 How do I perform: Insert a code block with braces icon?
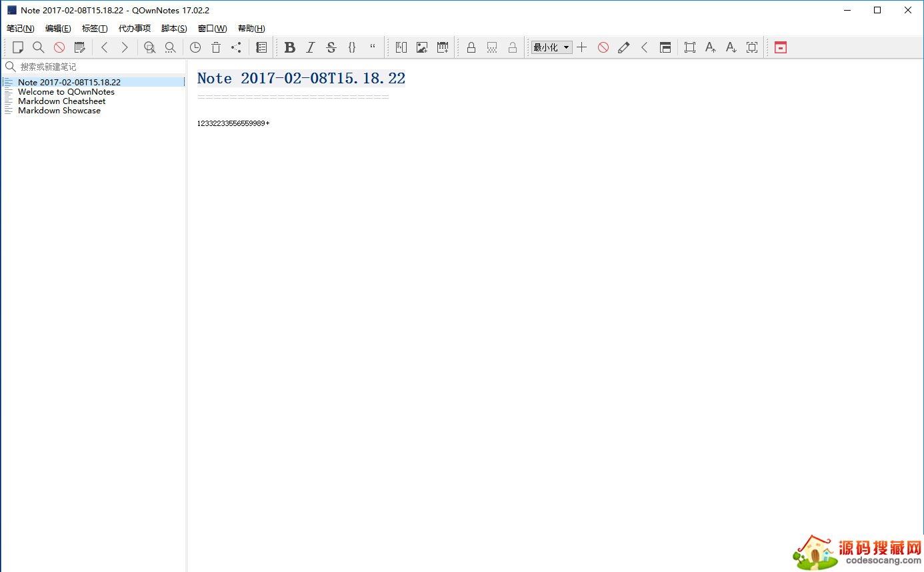pyautogui.click(x=352, y=47)
